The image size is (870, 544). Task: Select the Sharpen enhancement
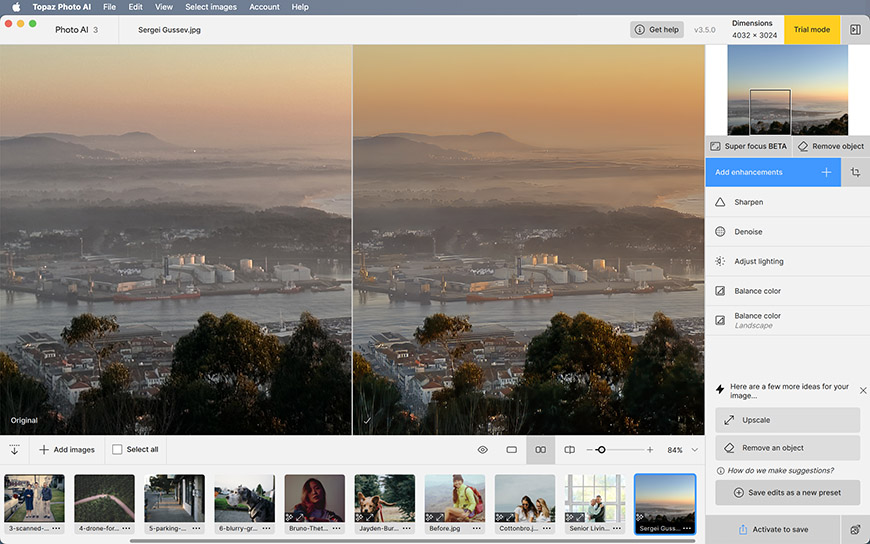pos(748,202)
